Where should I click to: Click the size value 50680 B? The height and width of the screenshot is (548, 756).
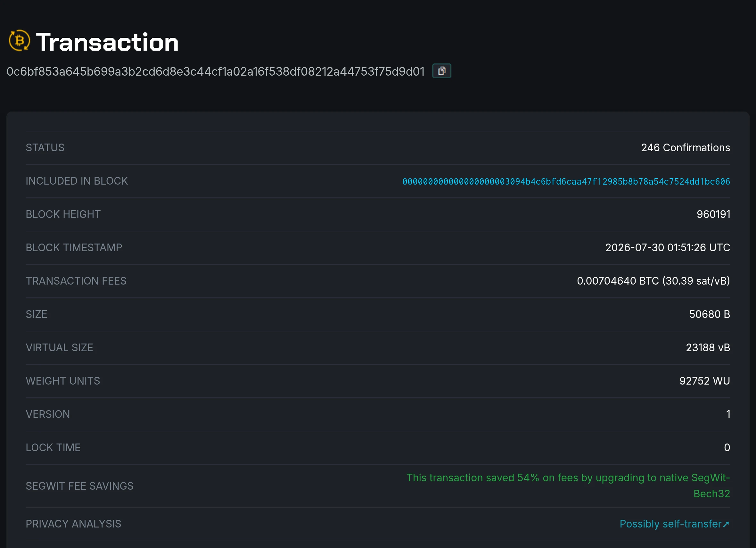(710, 314)
